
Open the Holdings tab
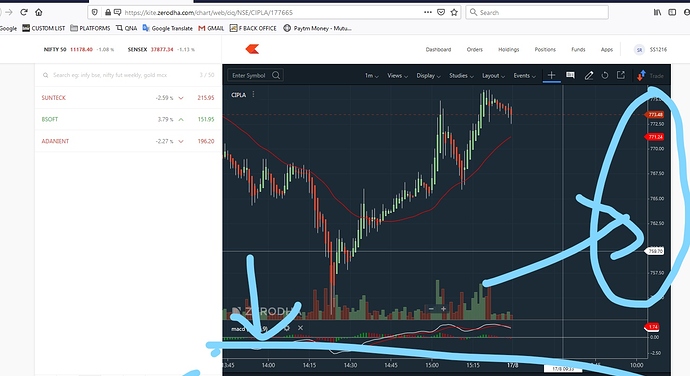(509, 50)
